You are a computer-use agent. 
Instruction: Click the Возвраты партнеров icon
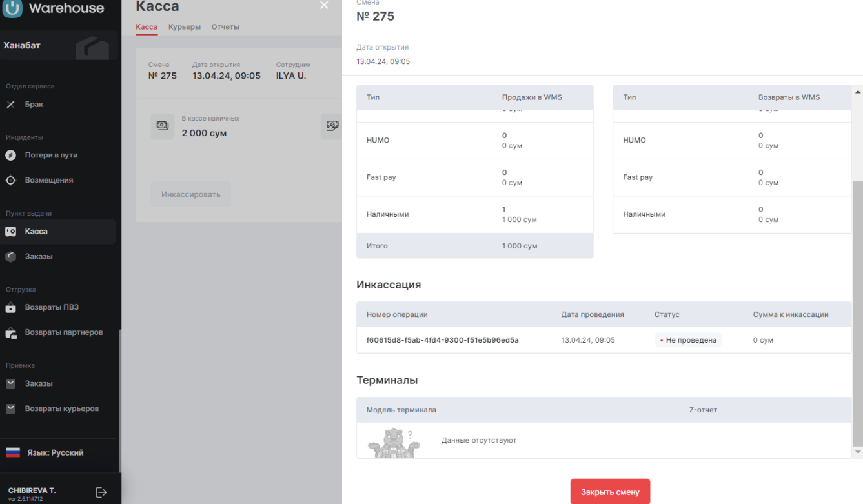click(x=10, y=333)
